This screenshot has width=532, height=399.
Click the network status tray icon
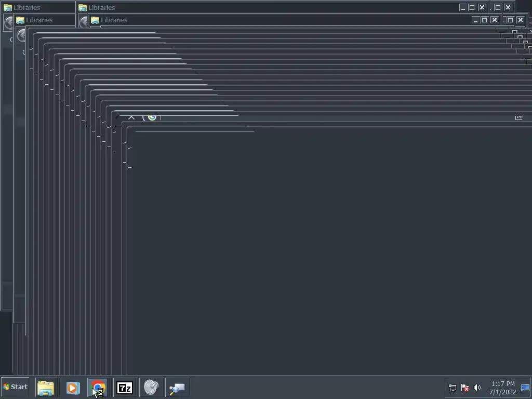coord(453,388)
